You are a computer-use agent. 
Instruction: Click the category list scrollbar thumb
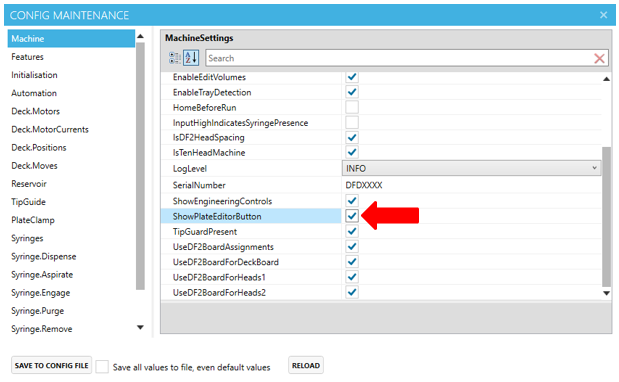pos(140,166)
